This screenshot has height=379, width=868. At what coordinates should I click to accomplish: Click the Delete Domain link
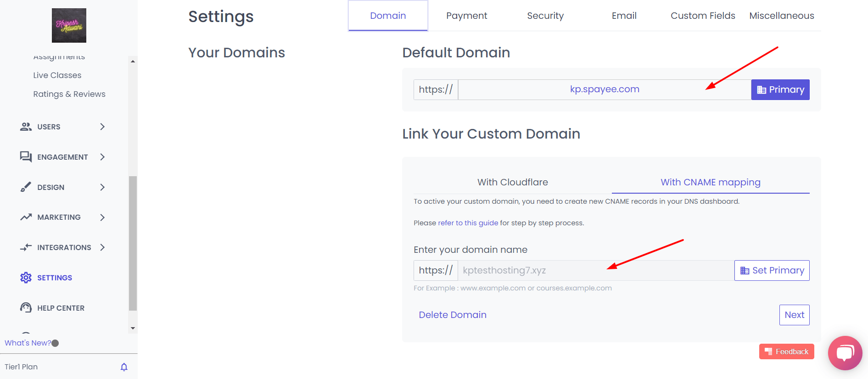pyautogui.click(x=452, y=315)
